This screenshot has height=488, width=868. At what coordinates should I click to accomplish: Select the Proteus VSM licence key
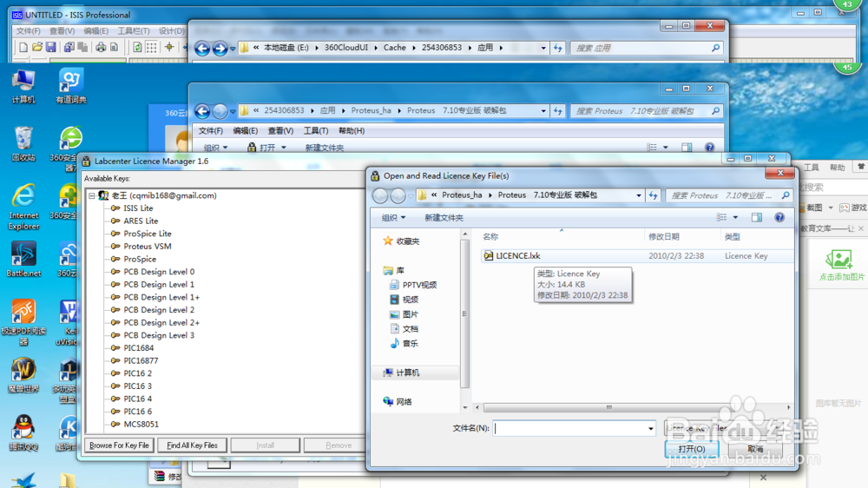(x=148, y=247)
